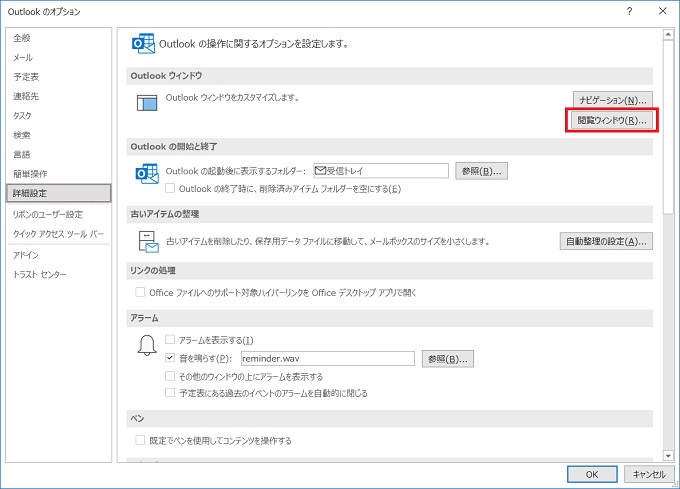Enable showing alarms on top of other windows

pos(170,376)
